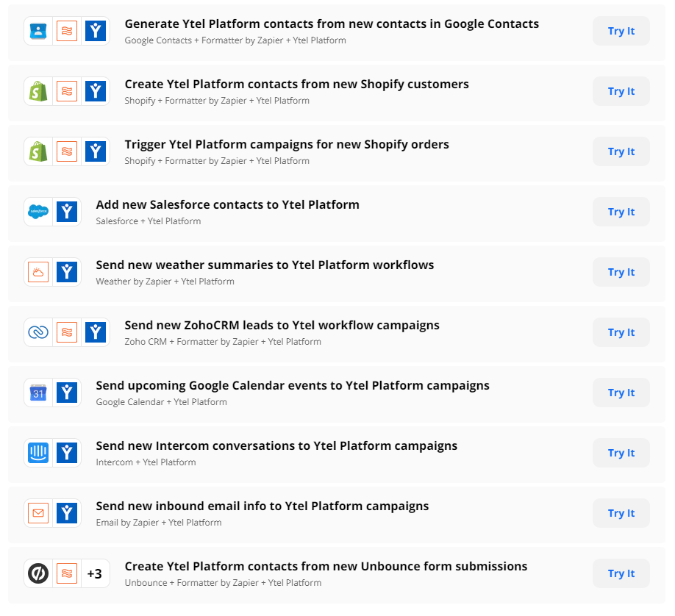This screenshot has width=675, height=616.
Task: Open 'Generate Ytel Platform contacts from new contacts' title
Action: [332, 24]
